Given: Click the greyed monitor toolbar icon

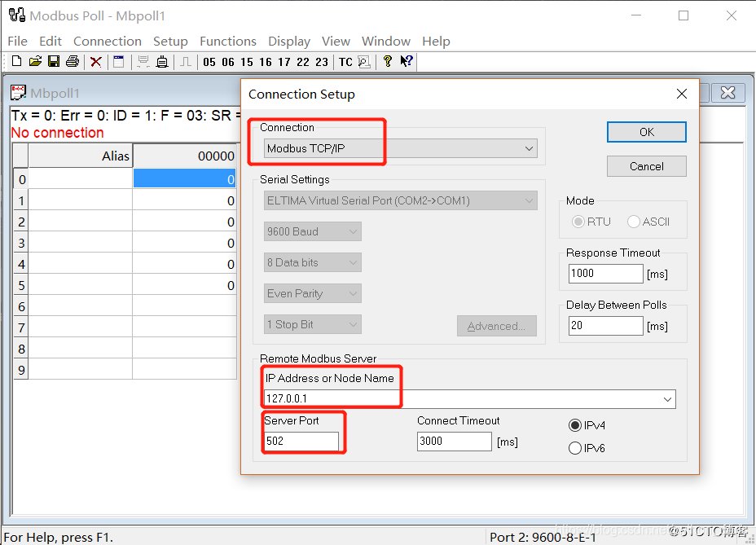Looking at the screenshot, I should [x=143, y=62].
